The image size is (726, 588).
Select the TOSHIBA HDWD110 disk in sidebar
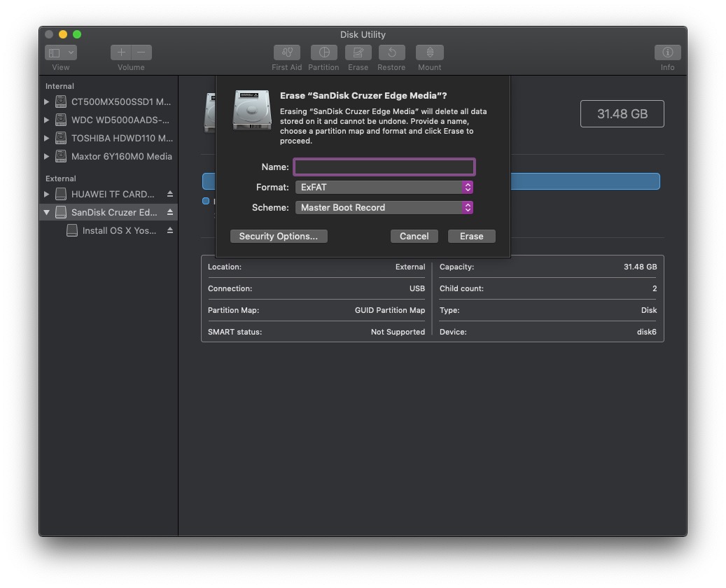tap(121, 138)
